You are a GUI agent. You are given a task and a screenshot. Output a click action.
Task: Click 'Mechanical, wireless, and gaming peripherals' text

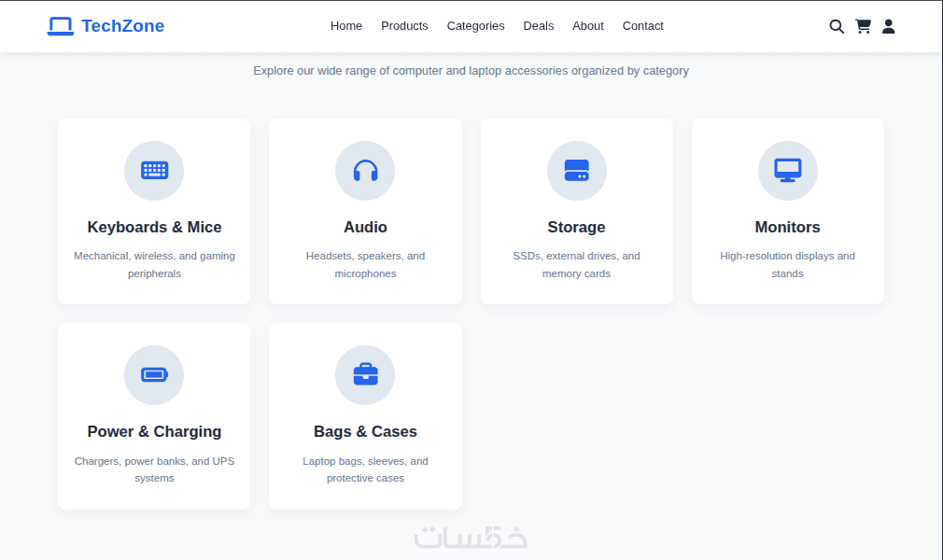point(154,265)
